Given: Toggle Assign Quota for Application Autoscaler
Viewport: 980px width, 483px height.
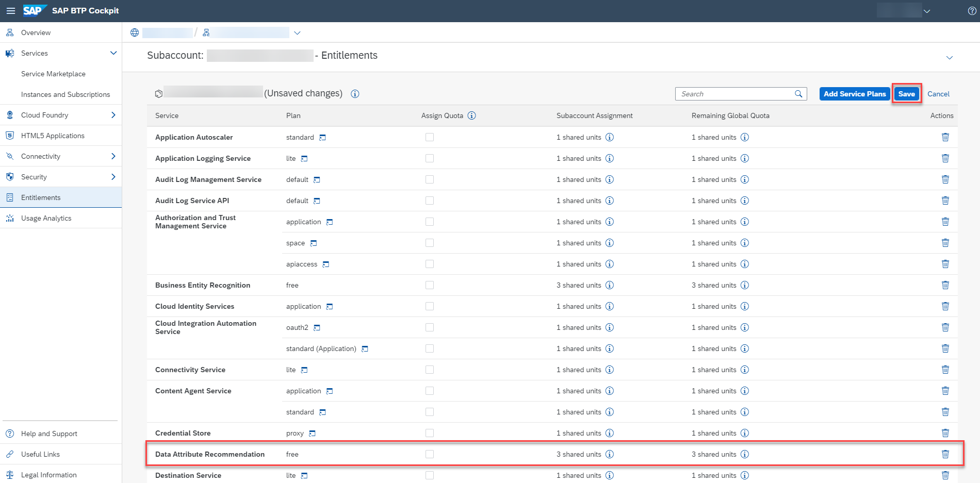Looking at the screenshot, I should click(x=430, y=137).
